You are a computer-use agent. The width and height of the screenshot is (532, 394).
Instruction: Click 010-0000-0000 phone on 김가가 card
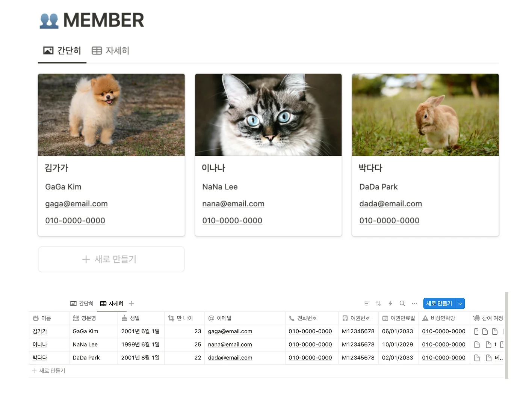tap(75, 221)
